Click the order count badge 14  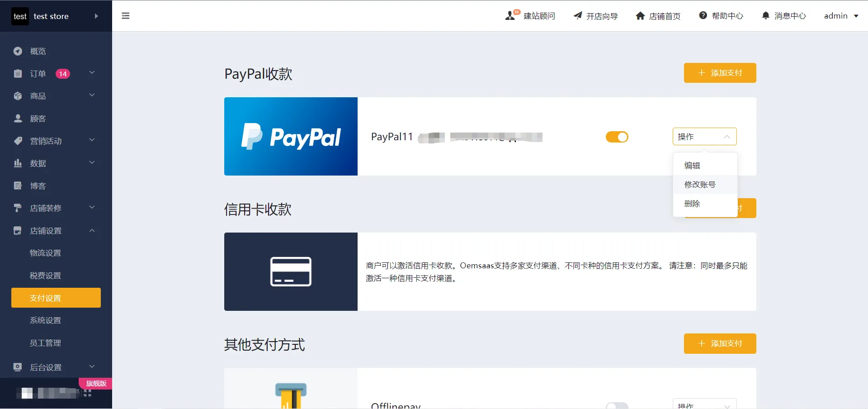(63, 74)
